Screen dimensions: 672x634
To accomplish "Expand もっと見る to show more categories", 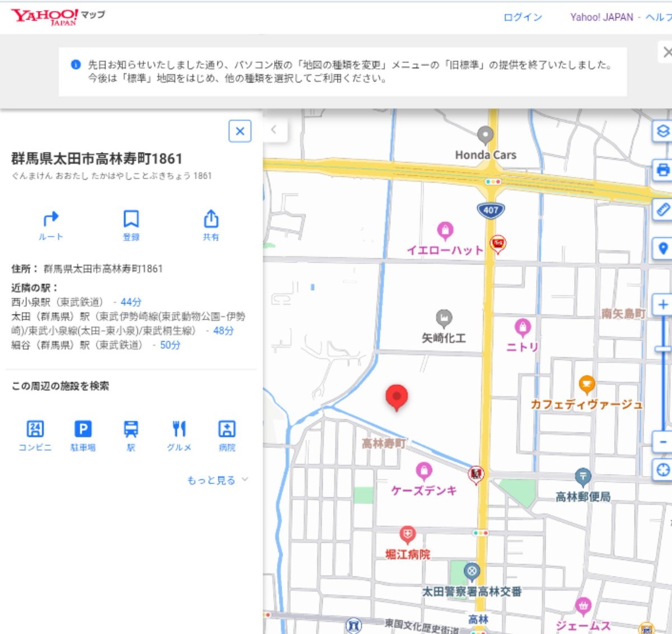I will click(x=217, y=480).
